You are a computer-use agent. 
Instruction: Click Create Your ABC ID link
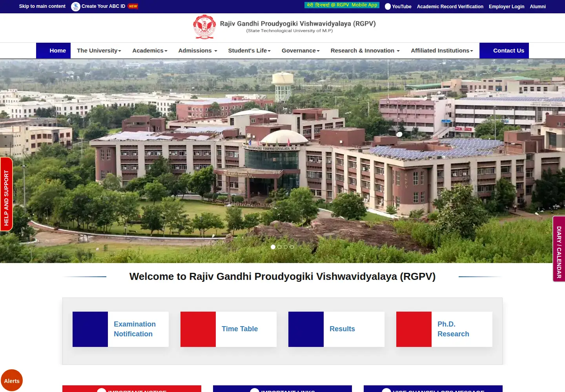pyautogui.click(x=104, y=6)
